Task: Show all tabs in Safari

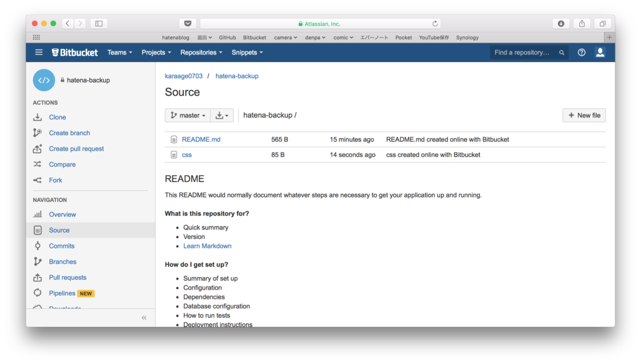Action: [603, 24]
